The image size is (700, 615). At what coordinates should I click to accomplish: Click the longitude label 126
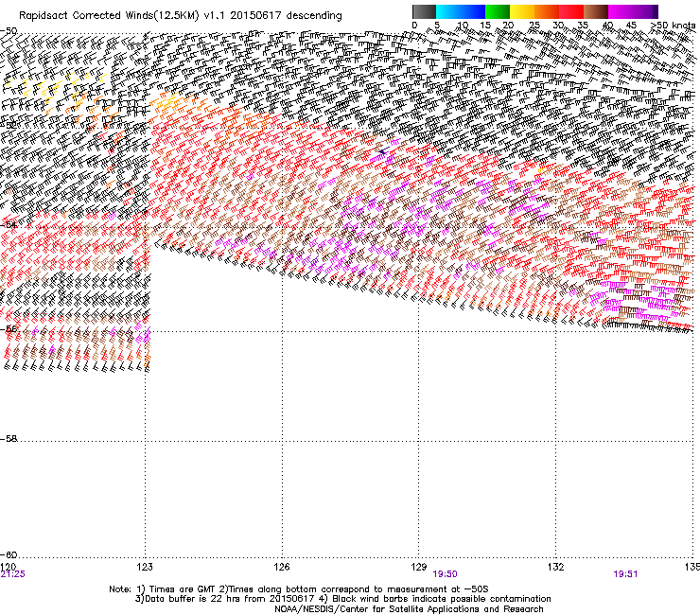click(x=282, y=567)
